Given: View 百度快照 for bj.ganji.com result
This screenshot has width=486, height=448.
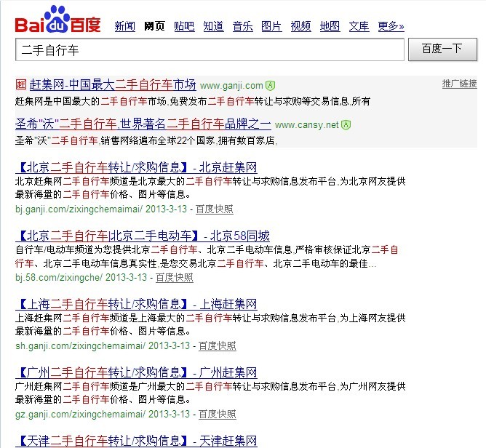Looking at the screenshot, I should tap(215, 209).
